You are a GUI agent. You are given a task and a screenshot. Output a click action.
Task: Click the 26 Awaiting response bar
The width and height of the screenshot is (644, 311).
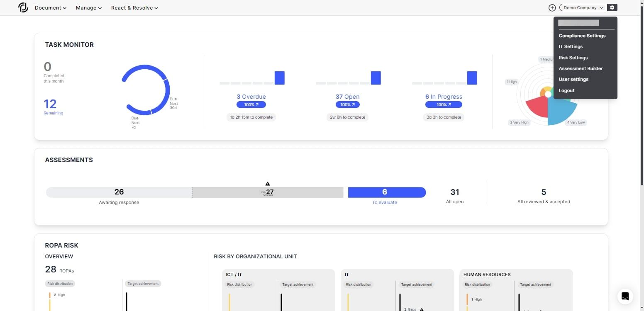(x=119, y=192)
